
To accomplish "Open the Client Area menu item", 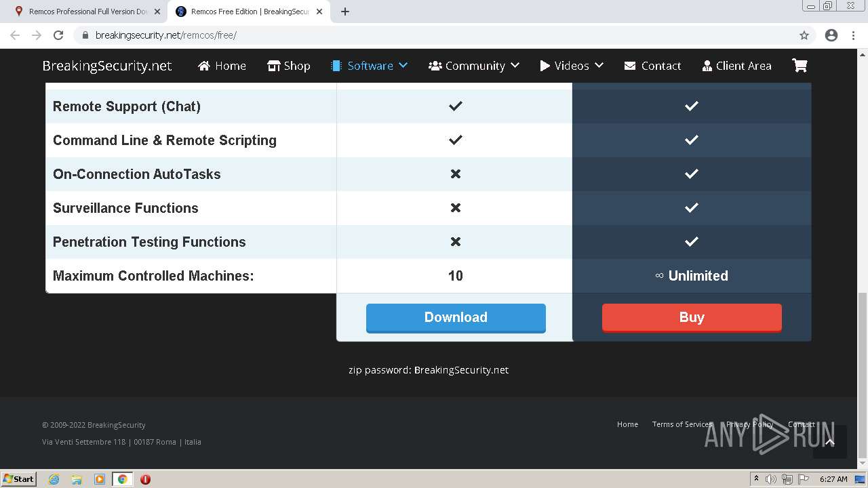I will coord(737,66).
